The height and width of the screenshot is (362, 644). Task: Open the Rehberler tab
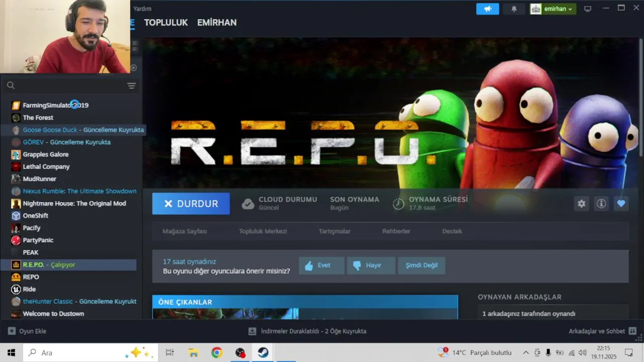(x=396, y=231)
